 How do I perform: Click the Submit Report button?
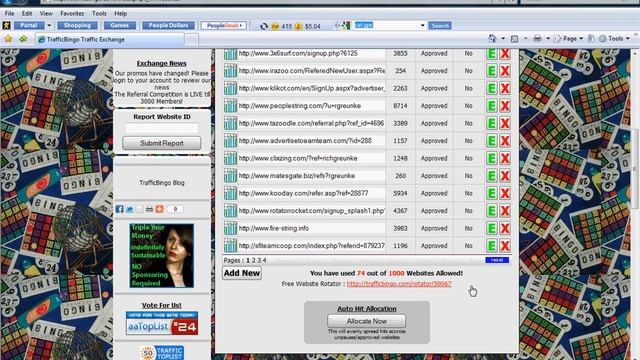(x=162, y=143)
